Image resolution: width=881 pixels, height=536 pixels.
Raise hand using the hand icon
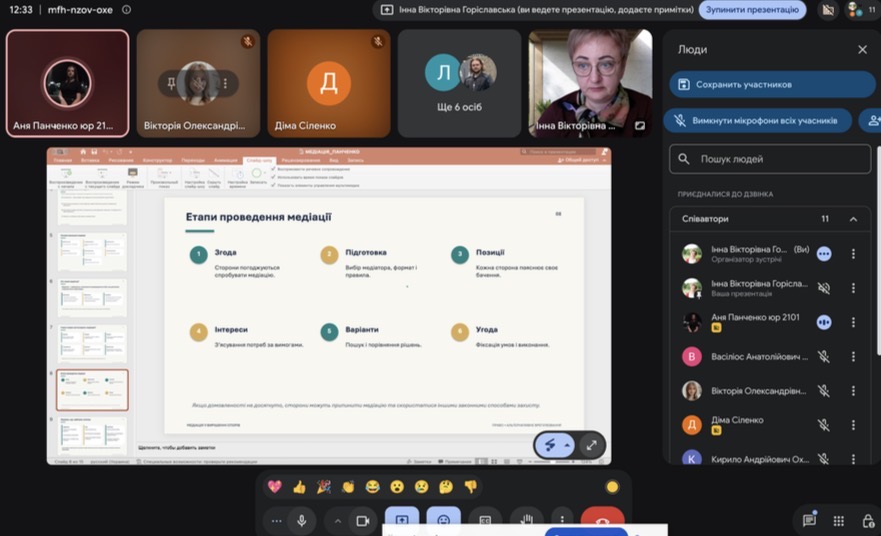[x=526, y=521]
